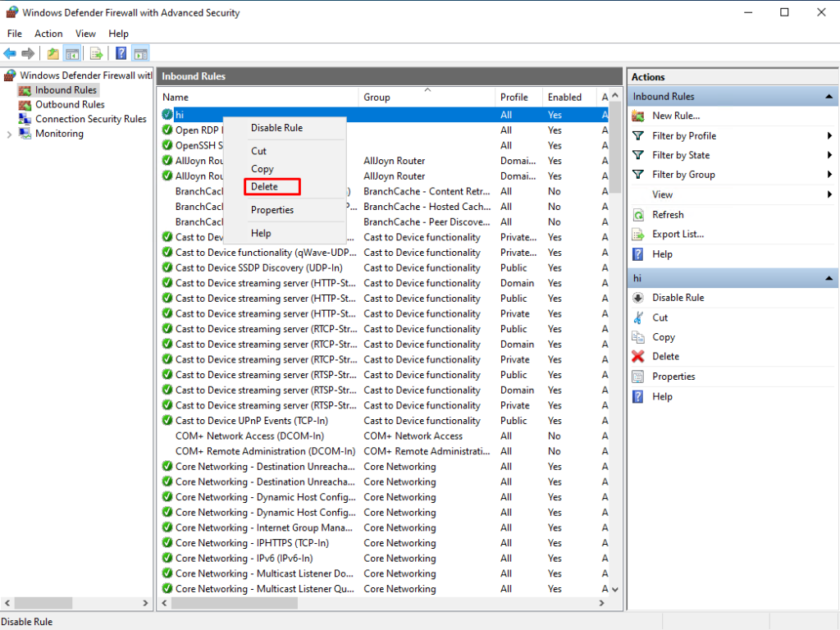Click the Connection Security Rules tree icon
Screen dimensions: 840x630
pyautogui.click(x=25, y=119)
